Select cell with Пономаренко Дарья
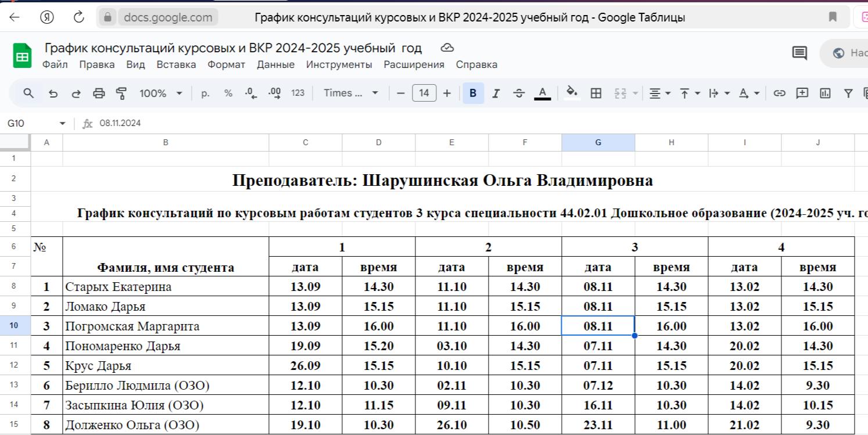Viewport: 868px width, 435px height. (x=166, y=346)
